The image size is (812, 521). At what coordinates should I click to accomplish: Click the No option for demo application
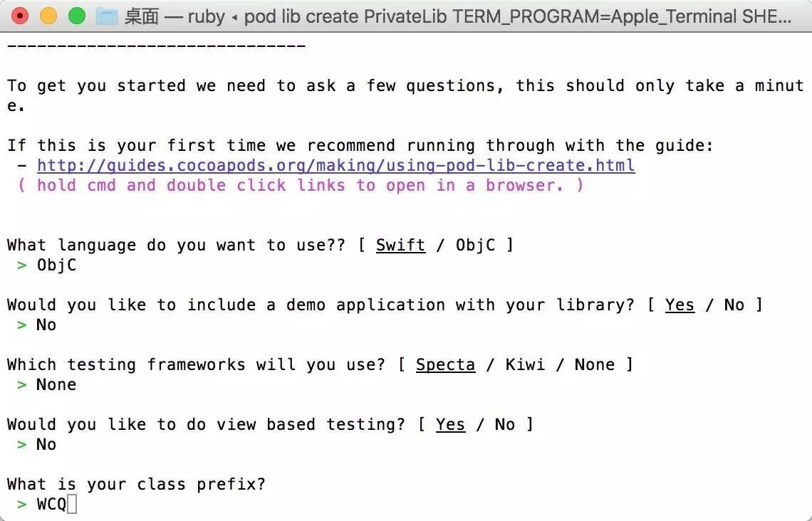coord(734,305)
